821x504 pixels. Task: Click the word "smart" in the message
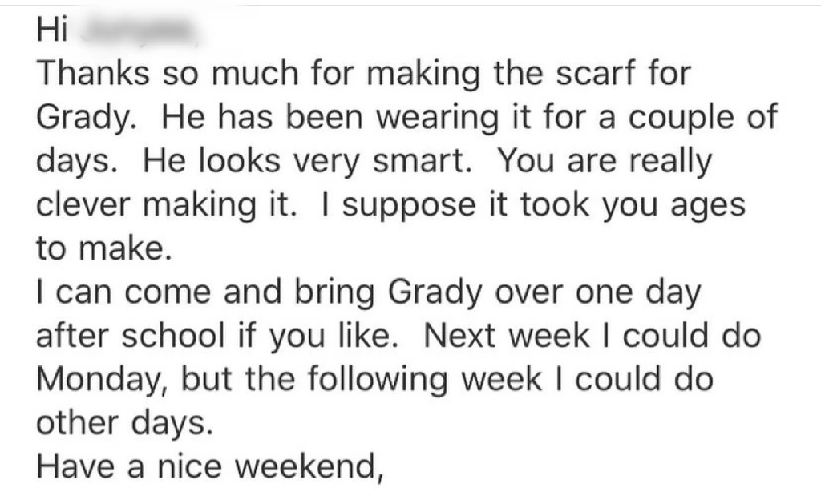pyautogui.click(x=422, y=161)
